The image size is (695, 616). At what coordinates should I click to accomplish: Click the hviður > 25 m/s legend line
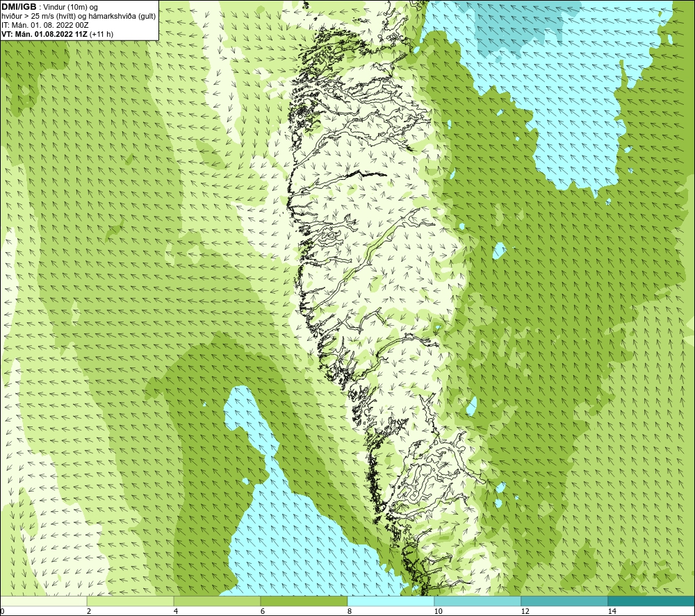point(79,17)
